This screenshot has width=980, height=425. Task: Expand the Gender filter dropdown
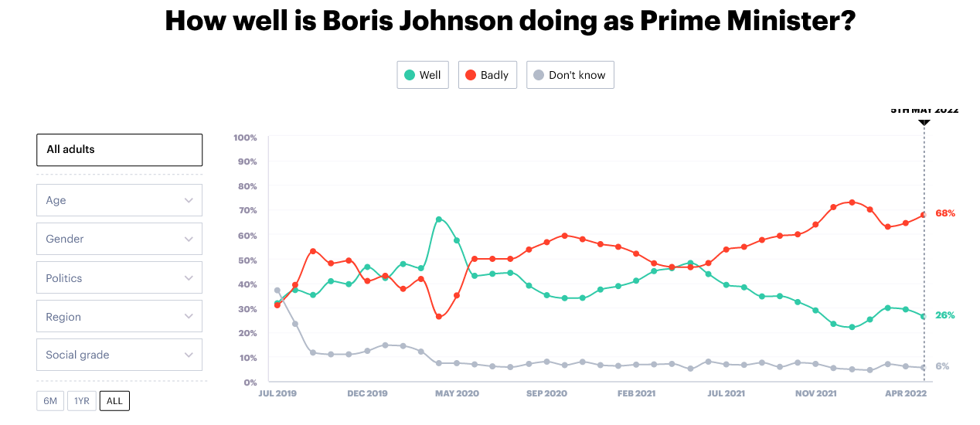pyautogui.click(x=119, y=239)
